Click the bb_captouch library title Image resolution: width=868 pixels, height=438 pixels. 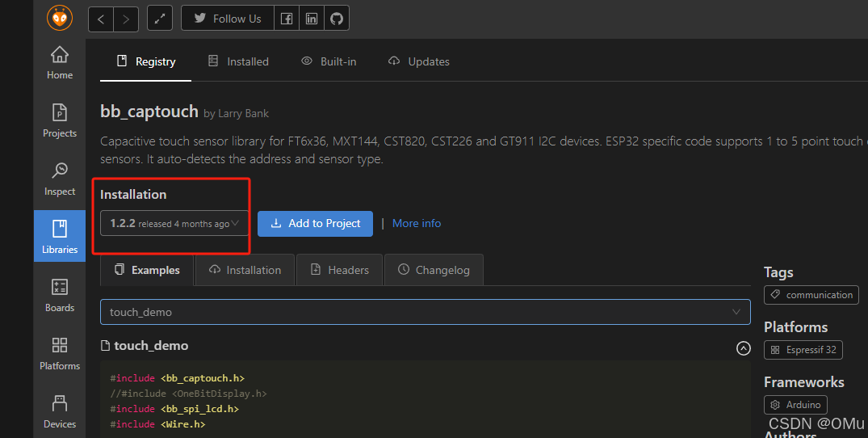(149, 112)
